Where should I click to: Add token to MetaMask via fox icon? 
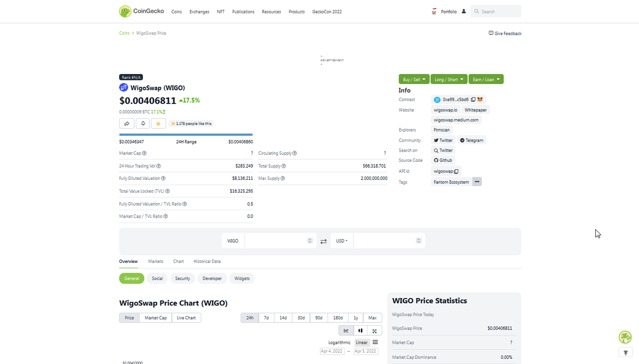(480, 100)
